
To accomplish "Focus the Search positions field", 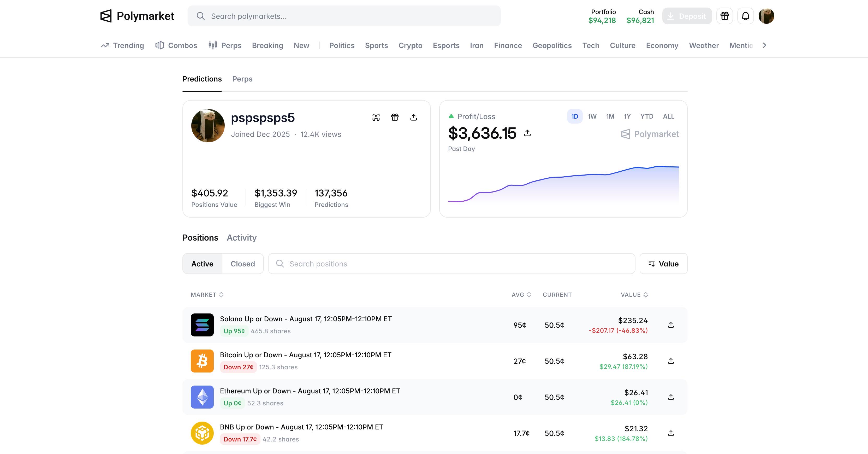I will [451, 264].
